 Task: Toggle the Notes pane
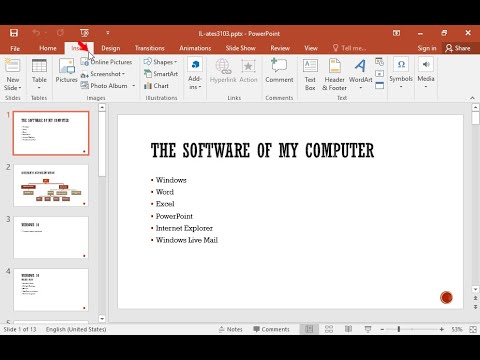pos(231,329)
